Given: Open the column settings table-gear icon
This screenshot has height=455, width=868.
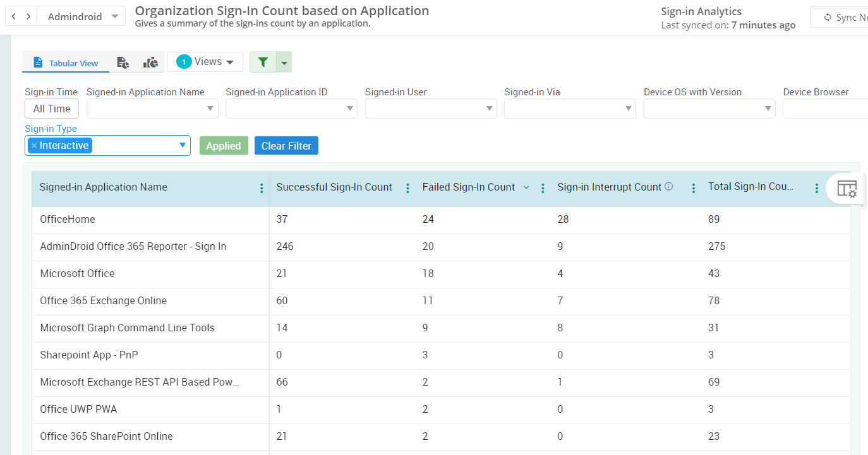Looking at the screenshot, I should [847, 189].
